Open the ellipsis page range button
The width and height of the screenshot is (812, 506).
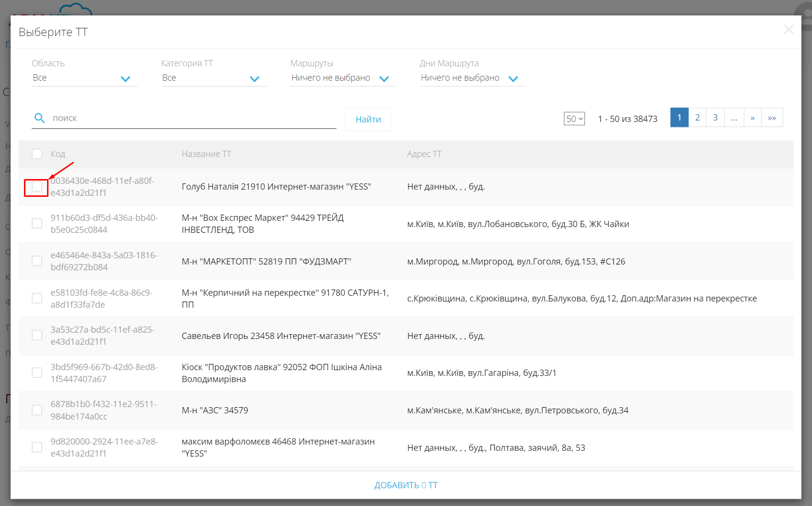(734, 118)
